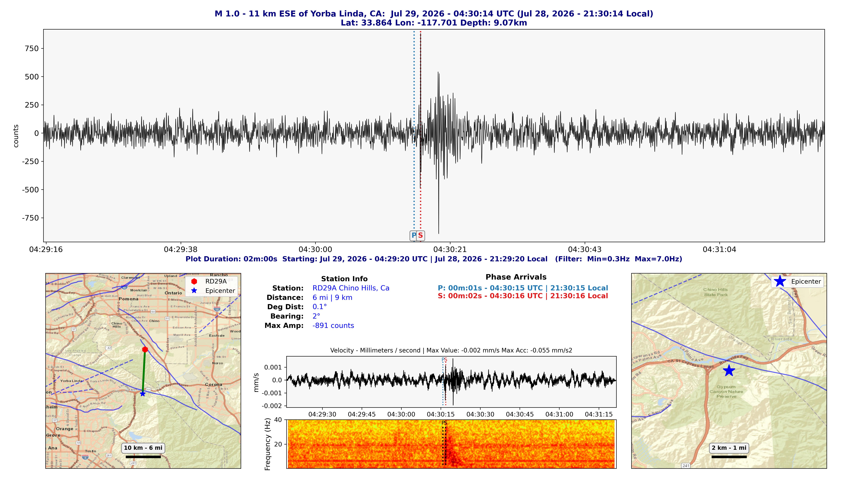Click the '04:31:04' tick label on the main seismogram
Image resolution: width=868 pixels, height=488 pixels.
pyautogui.click(x=720, y=250)
